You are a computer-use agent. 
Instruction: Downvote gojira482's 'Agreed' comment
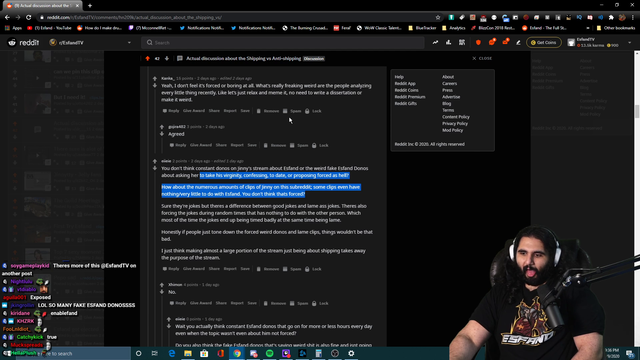coord(162,134)
